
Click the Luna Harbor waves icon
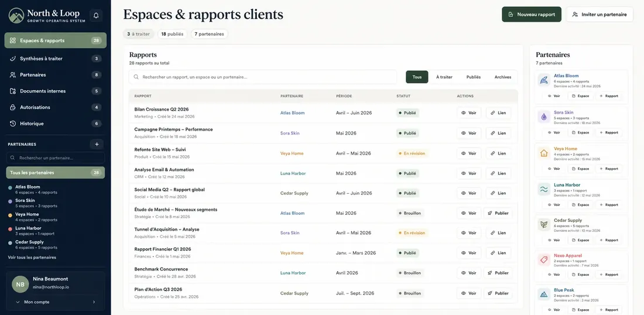[544, 189]
